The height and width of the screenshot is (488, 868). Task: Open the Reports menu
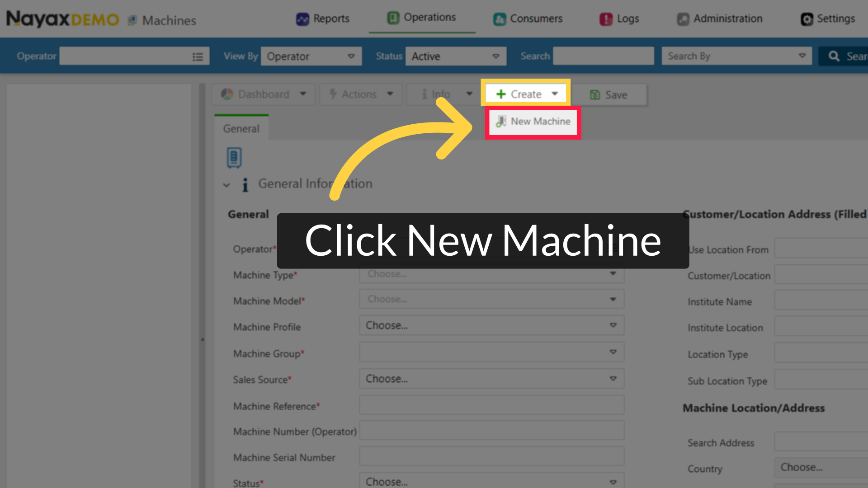point(323,19)
